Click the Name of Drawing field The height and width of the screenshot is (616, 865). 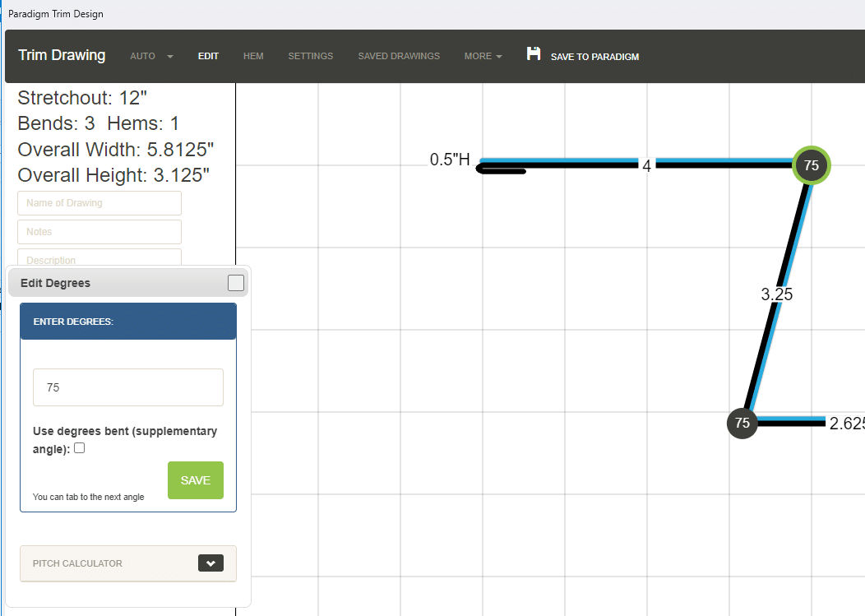click(99, 203)
